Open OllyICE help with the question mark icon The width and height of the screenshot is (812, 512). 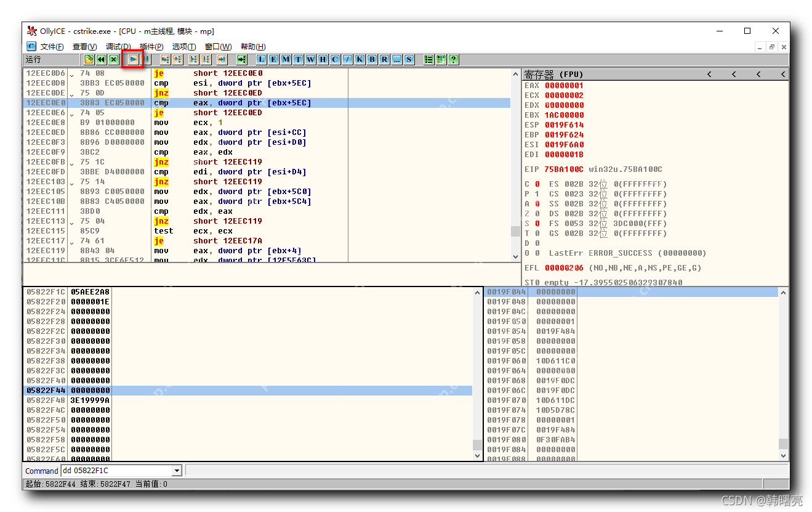(454, 59)
